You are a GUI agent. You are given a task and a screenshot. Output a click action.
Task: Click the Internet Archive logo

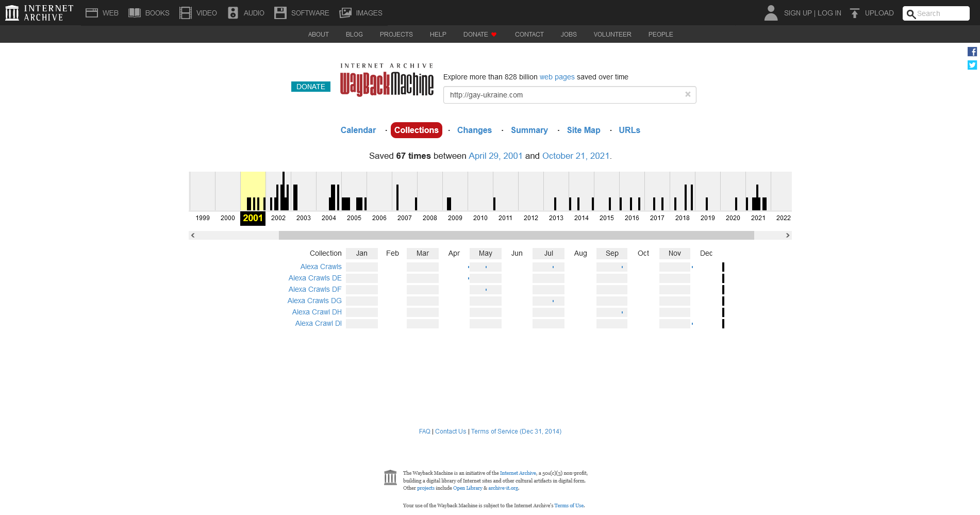coord(39,13)
